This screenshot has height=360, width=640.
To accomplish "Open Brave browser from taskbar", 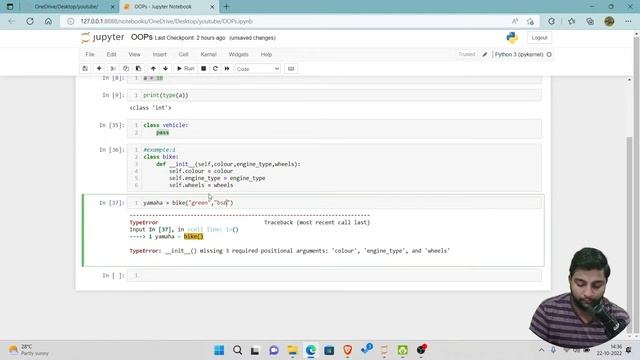I will (x=348, y=350).
